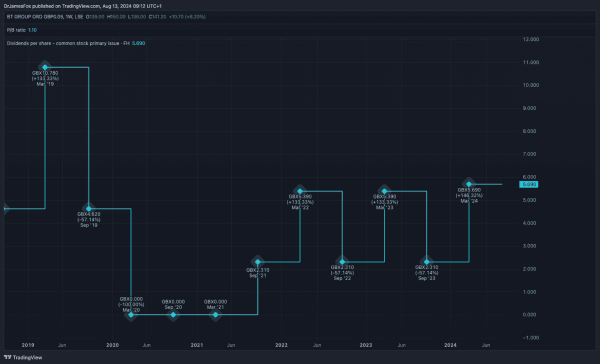Click the BT GROUP ORD symbol title

click(45, 16)
